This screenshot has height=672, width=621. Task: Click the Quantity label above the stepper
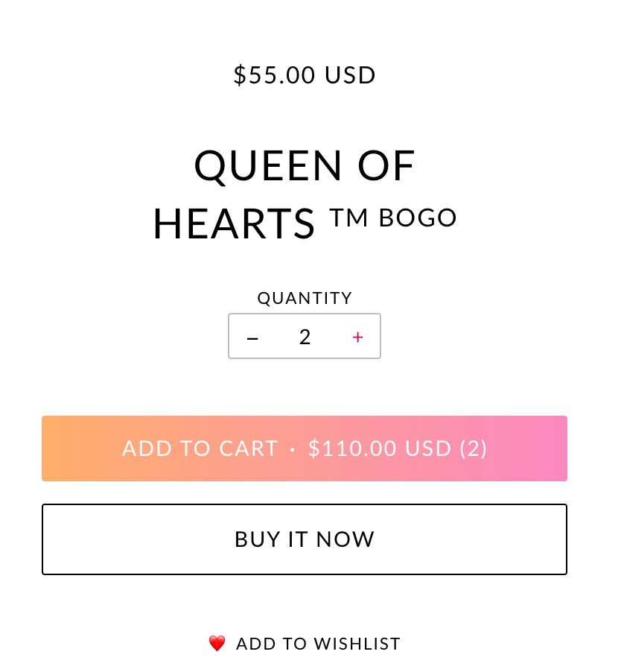[x=305, y=298]
